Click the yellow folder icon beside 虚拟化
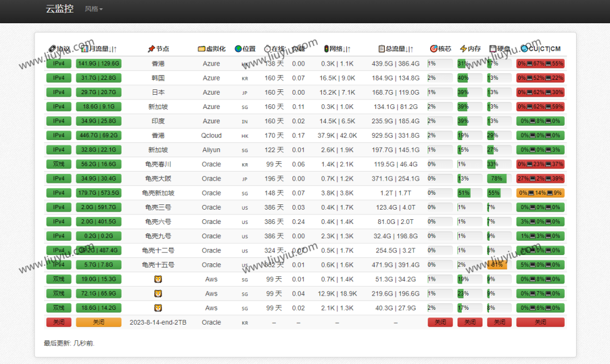Image resolution: width=610 pixels, height=364 pixels. point(201,49)
